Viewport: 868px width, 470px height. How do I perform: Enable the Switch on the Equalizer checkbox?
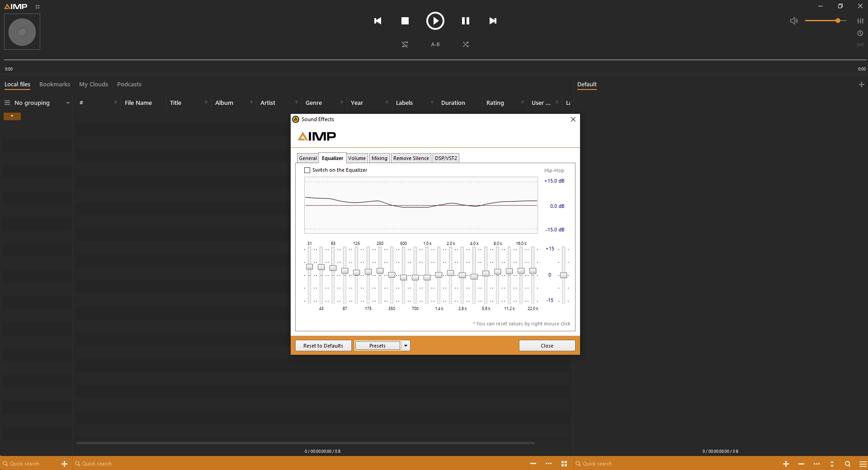coord(307,170)
